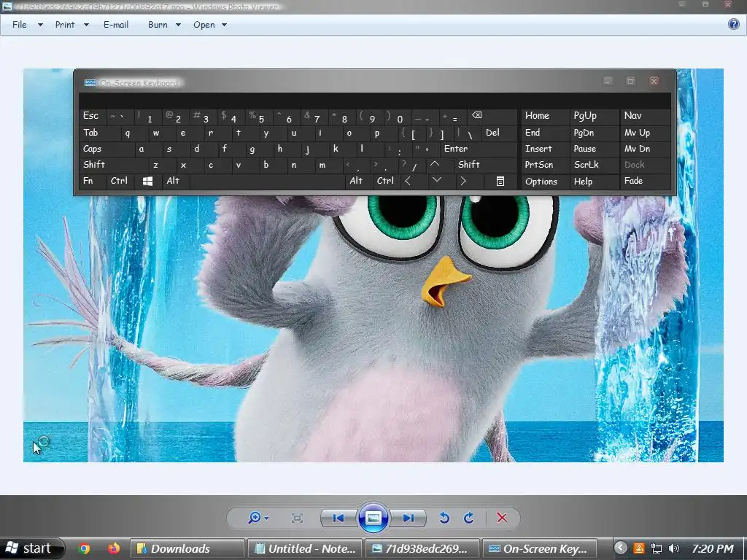Open Photo Viewer help icon
The width and height of the screenshot is (747, 560).
coord(734,24)
